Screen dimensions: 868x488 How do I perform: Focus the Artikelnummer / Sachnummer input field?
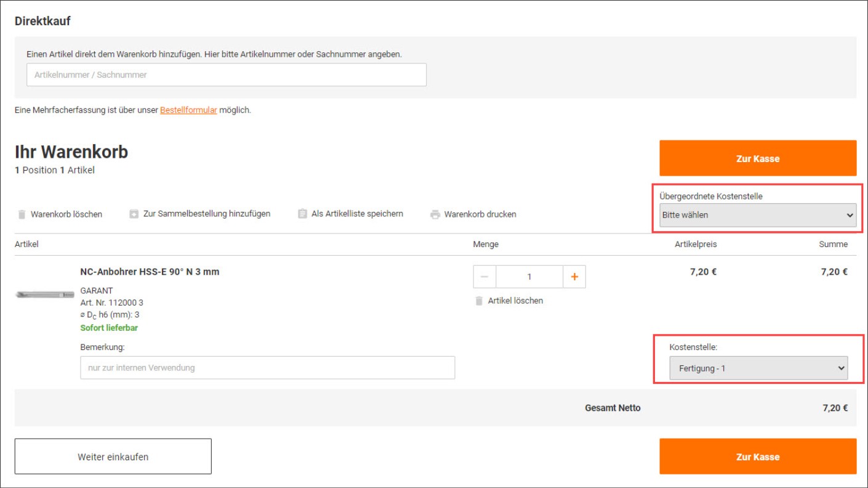(x=226, y=75)
